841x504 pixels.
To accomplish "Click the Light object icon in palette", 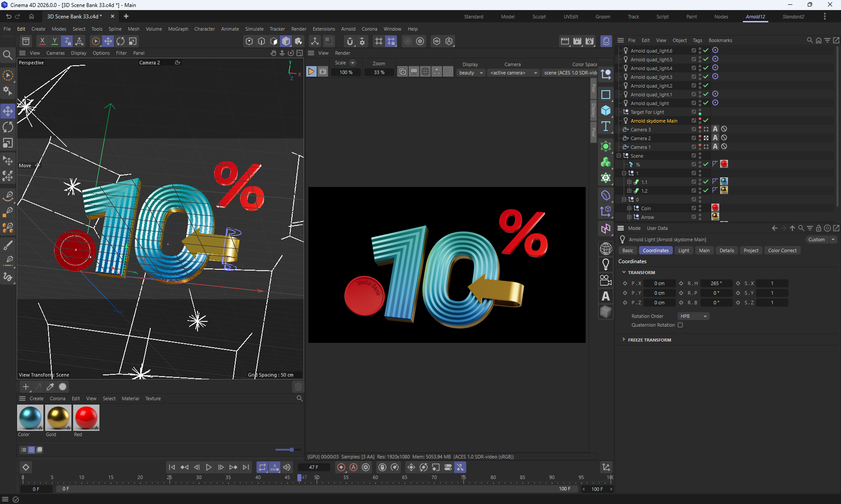I will click(x=606, y=264).
